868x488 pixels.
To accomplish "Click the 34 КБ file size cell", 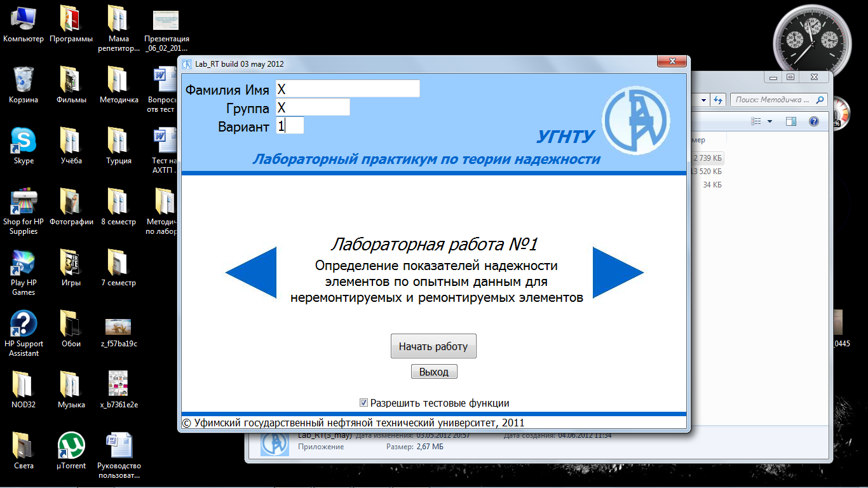I will pos(712,185).
